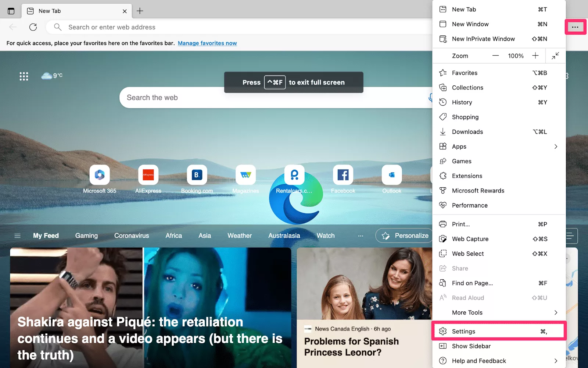Close the New Tab tab
This screenshot has height=368, width=588.
click(x=125, y=11)
